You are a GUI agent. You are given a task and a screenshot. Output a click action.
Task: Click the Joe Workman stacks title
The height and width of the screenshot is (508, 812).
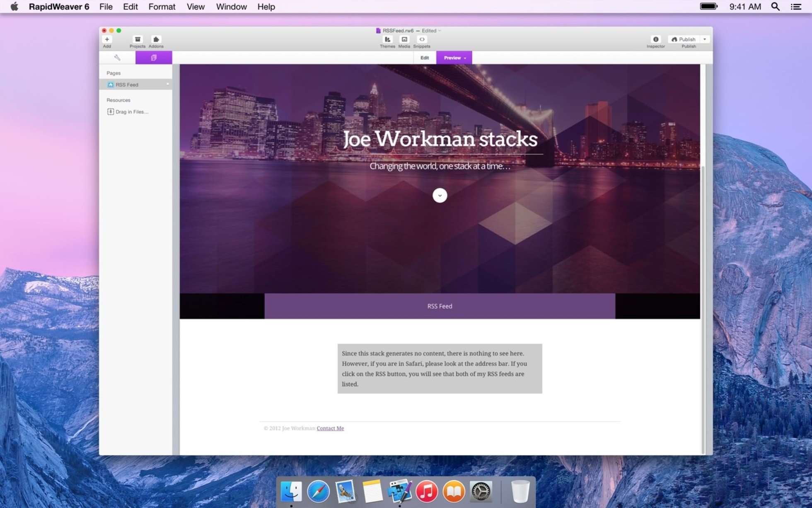tap(440, 139)
